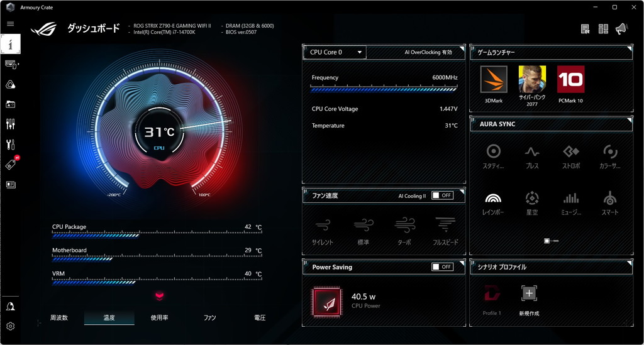Click the 40.5 w CPU Power reading
Screen dimensions: 644x345
[x=364, y=297]
